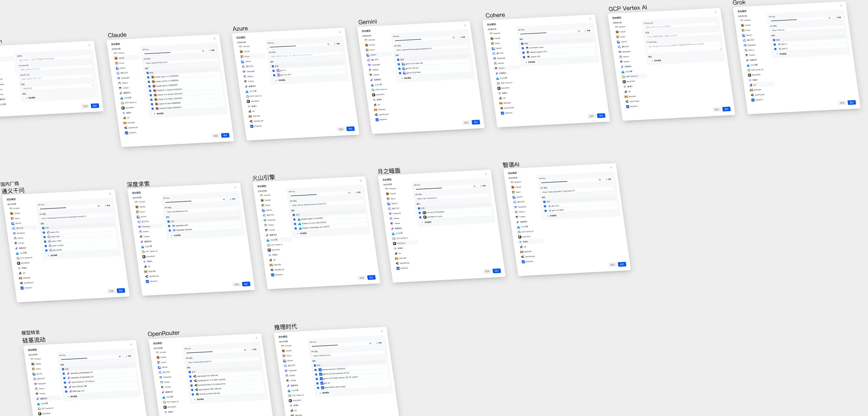Image resolution: width=868 pixels, height=416 pixels.
Task: Uncheck the grok-3 checkbox in the Grok dialog
Action: (x=775, y=49)
